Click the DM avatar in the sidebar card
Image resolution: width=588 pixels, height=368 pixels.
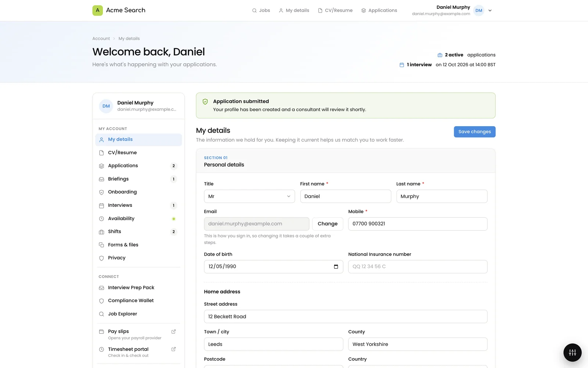(106, 106)
